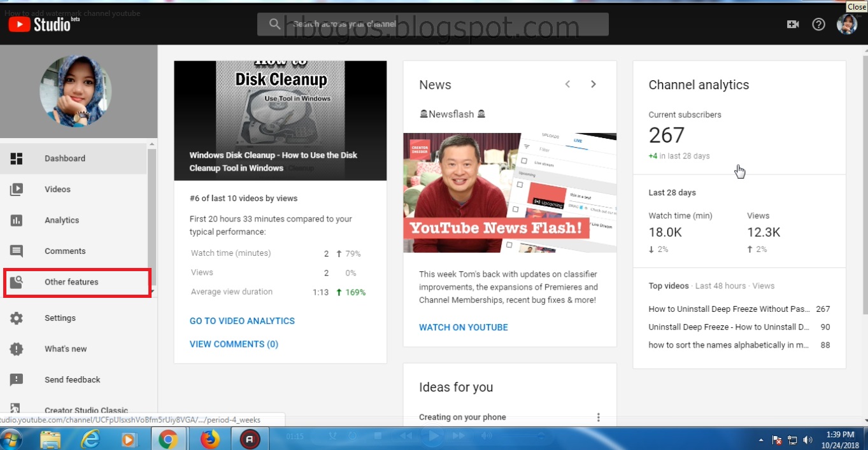Click the Send feedback icon
The image size is (868, 450).
coord(17,380)
